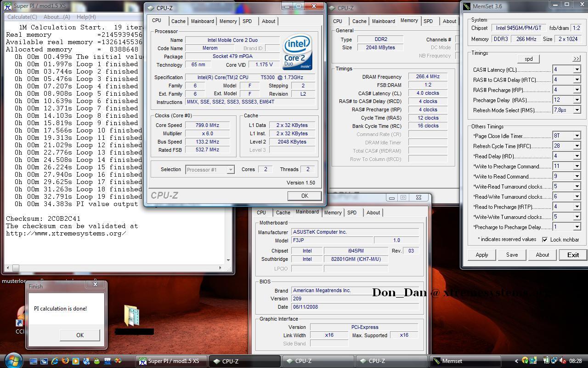The height and width of the screenshot is (368, 588).
Task: Click the volume muted tray icon
Action: point(563,361)
